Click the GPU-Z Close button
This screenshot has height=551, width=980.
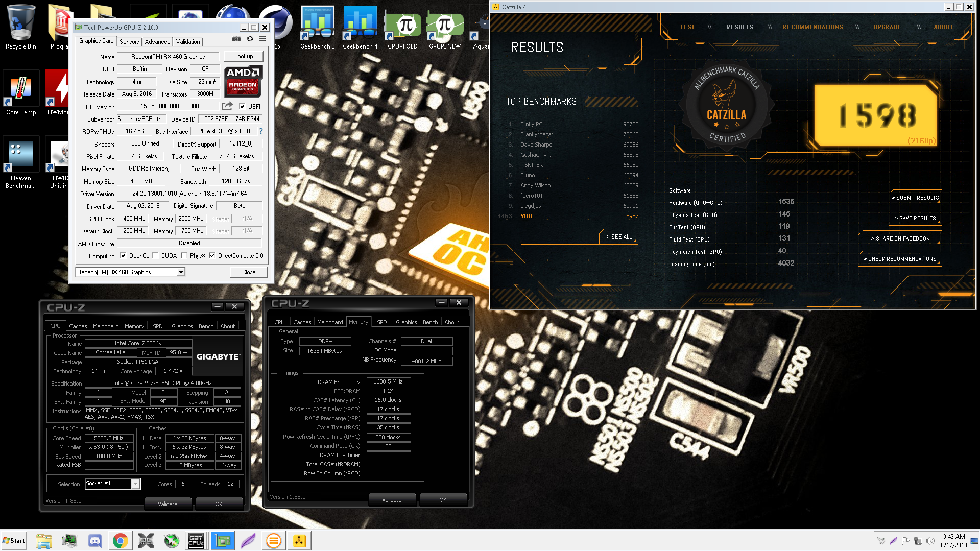tap(249, 272)
